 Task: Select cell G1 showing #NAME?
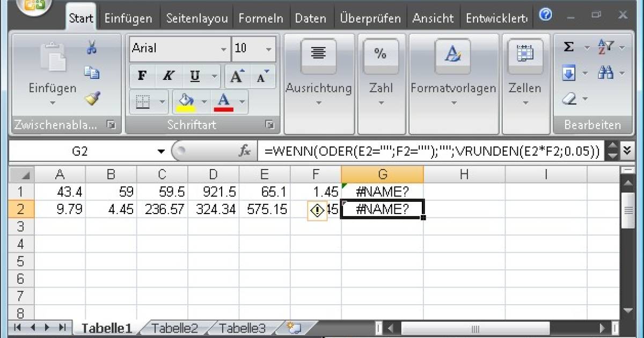382,192
